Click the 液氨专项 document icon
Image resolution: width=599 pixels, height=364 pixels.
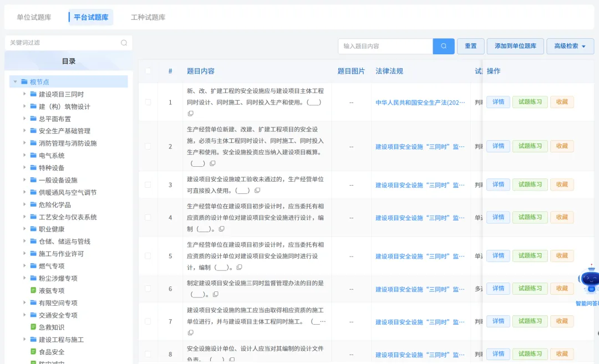tap(33, 290)
